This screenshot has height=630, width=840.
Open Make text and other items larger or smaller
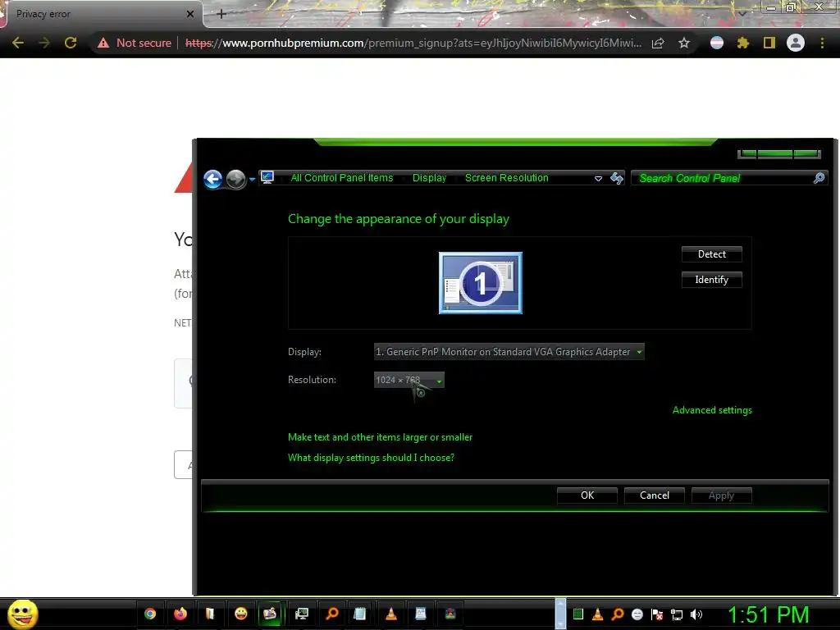[381, 437]
